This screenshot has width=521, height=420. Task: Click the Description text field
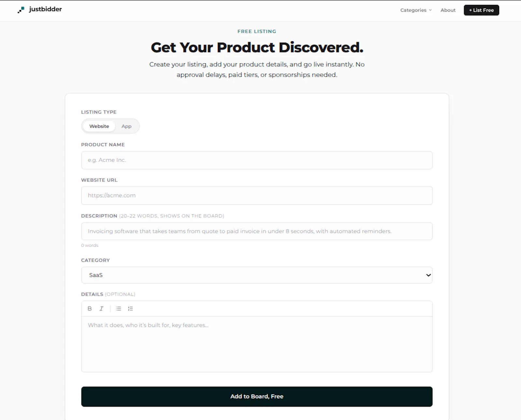coord(257,231)
